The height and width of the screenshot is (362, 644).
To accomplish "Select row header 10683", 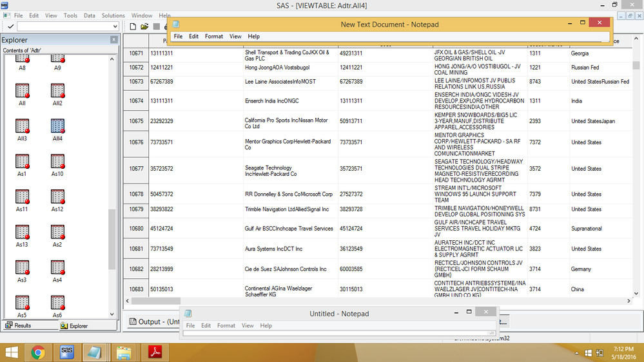I will (x=136, y=289).
